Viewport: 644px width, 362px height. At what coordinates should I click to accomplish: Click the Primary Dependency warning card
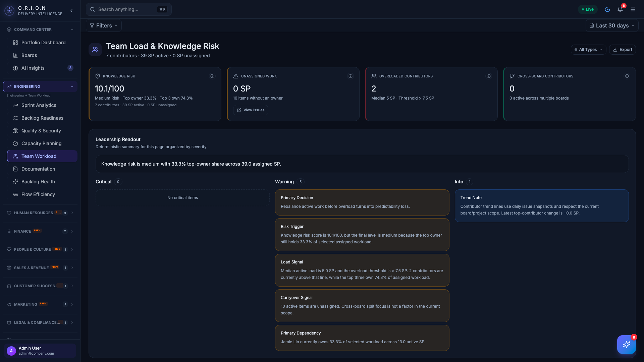(362, 338)
